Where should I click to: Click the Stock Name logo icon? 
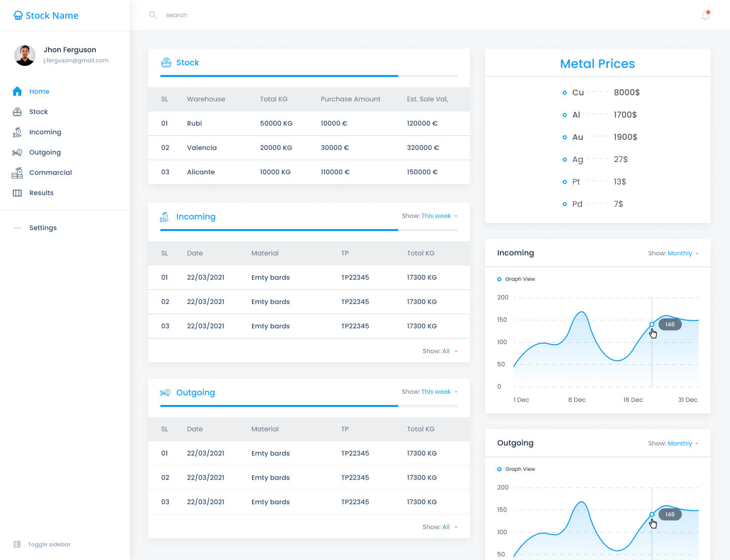[18, 16]
